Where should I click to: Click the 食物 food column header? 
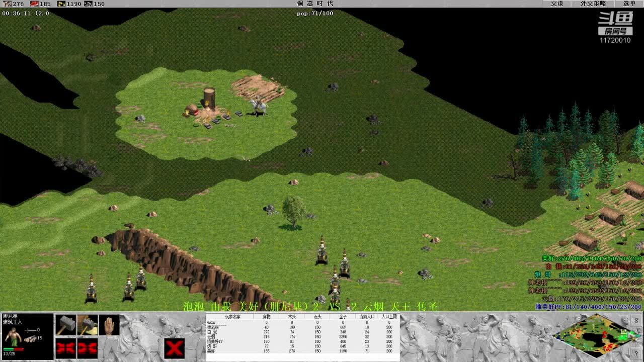267,317
